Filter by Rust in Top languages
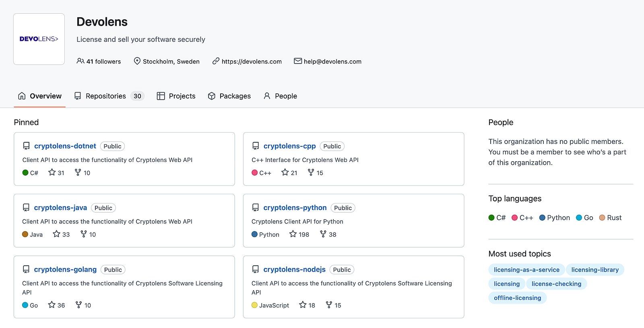 611,217
